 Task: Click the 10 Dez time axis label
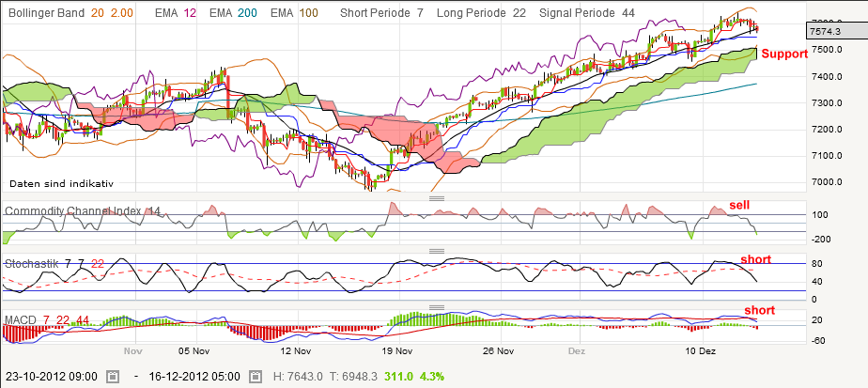(x=703, y=351)
